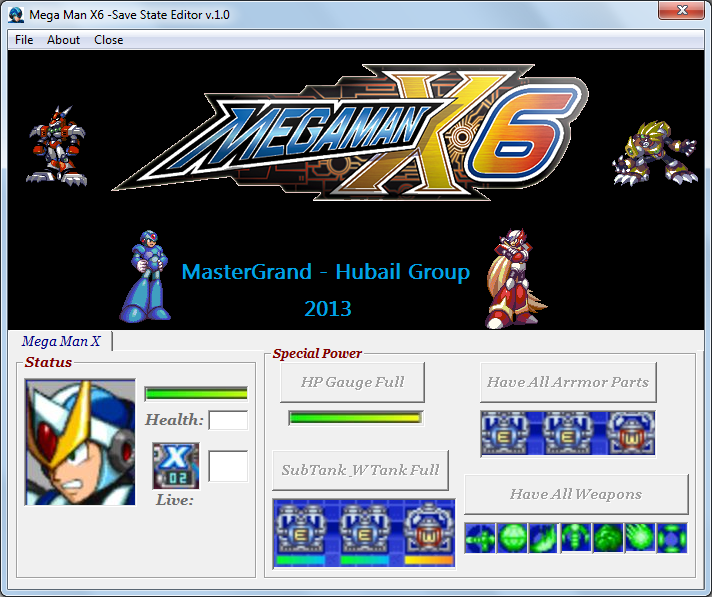The height and width of the screenshot is (599, 713).
Task: Click the HP gauge bar under HP Gauge Full
Action: pos(356,418)
